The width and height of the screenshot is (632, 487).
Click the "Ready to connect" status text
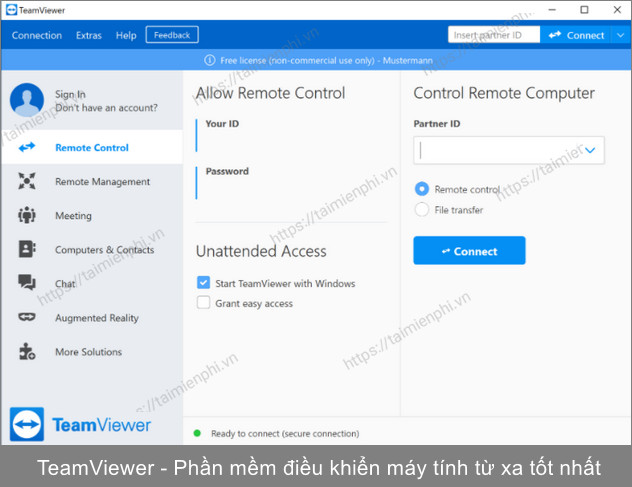point(285,434)
